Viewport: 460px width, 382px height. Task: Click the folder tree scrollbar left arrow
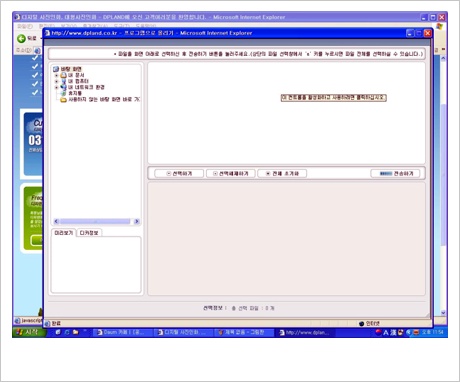click(x=56, y=221)
